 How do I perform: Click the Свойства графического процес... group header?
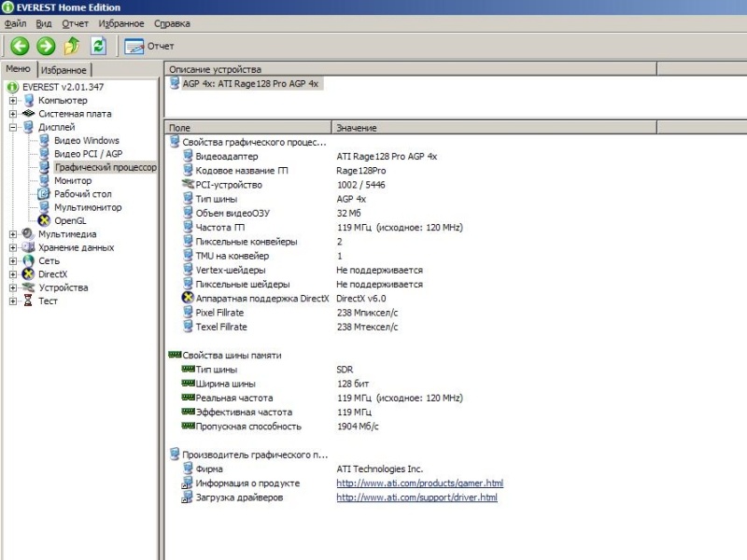click(x=254, y=142)
